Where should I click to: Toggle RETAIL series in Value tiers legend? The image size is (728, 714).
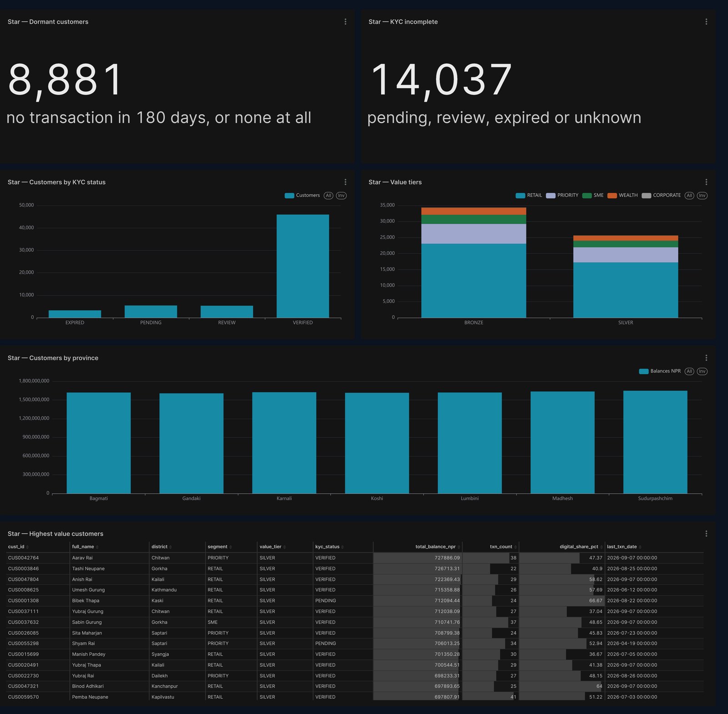click(529, 196)
